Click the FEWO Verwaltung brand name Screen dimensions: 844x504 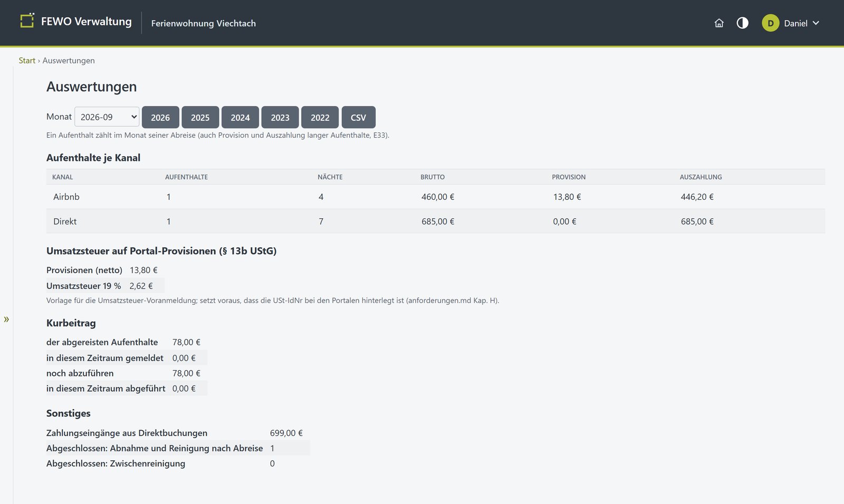87,22
